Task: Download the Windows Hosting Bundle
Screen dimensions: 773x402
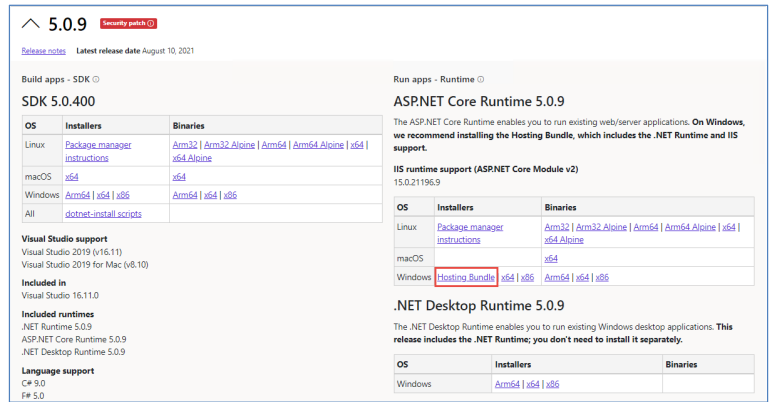Action: pyautogui.click(x=466, y=277)
